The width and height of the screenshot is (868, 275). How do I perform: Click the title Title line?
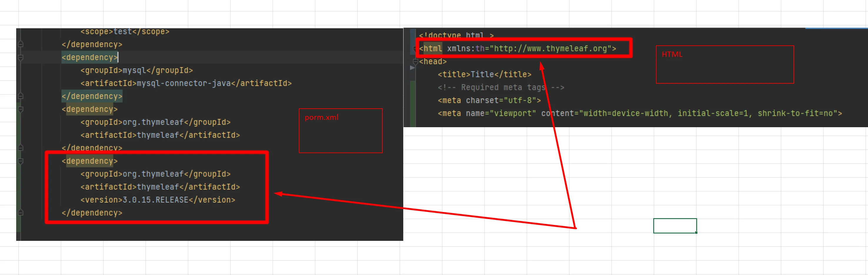point(484,74)
